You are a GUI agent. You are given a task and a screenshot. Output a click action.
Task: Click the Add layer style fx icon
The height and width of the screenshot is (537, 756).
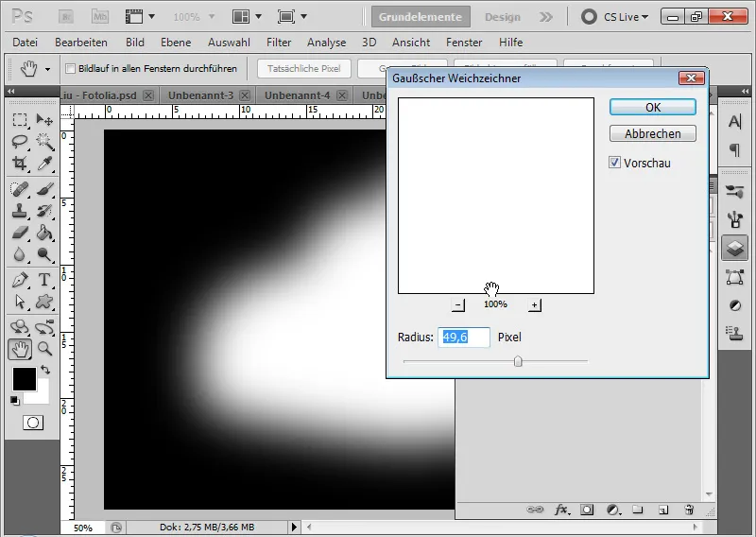tap(561, 510)
